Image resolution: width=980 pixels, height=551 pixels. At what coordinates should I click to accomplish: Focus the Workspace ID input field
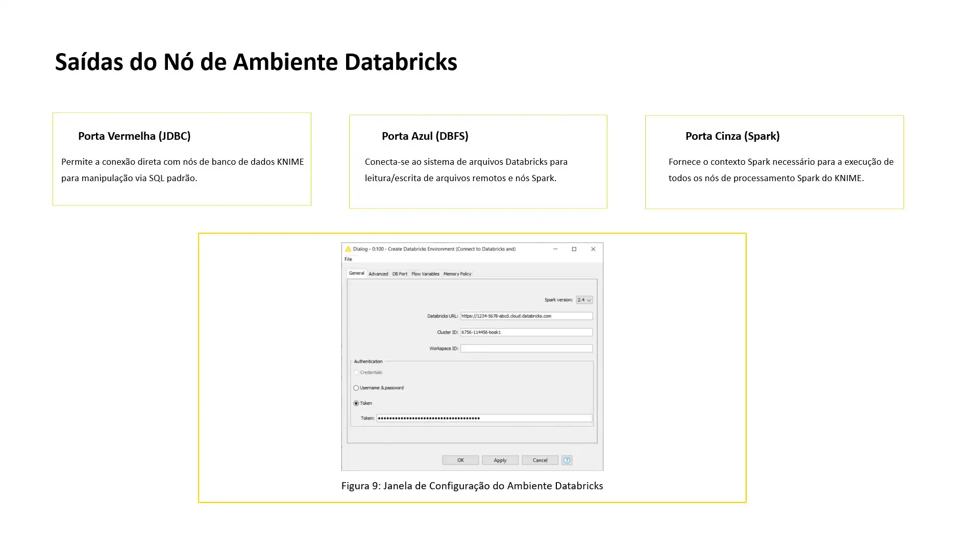coord(526,348)
